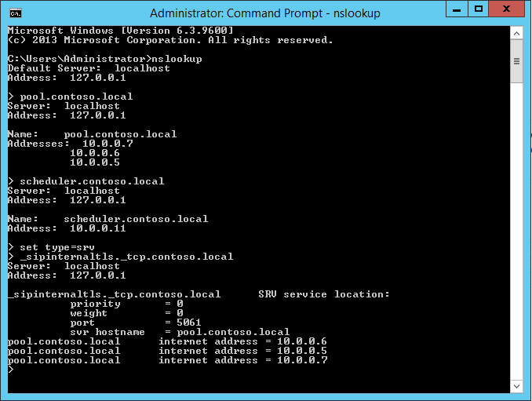Click the 'Name: pool.contoso.local' result line

(x=93, y=134)
